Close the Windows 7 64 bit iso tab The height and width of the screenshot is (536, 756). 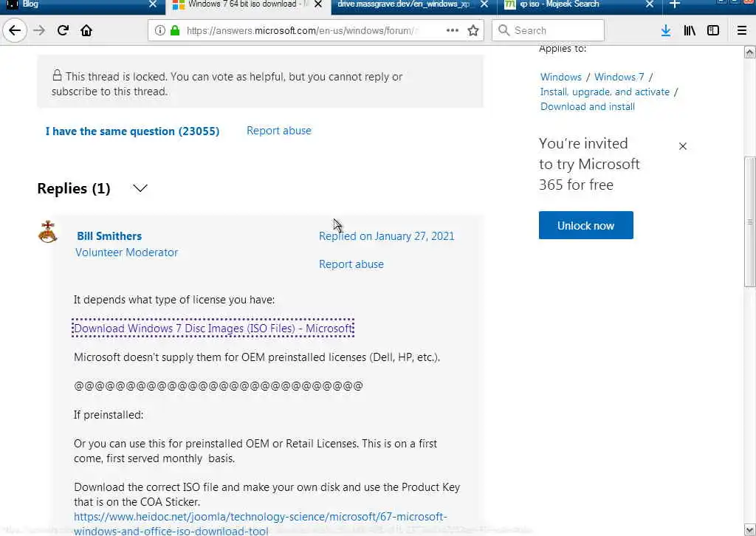pos(318,4)
